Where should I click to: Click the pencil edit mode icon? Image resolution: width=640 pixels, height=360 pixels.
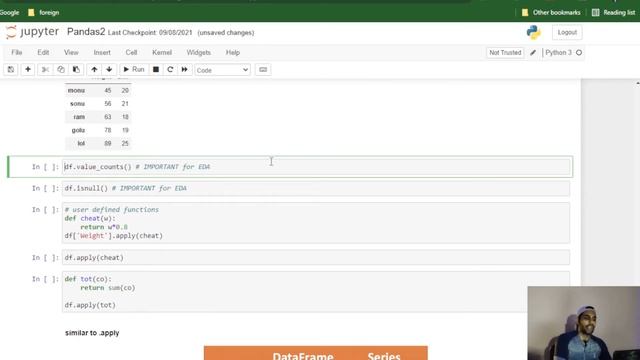(x=533, y=53)
